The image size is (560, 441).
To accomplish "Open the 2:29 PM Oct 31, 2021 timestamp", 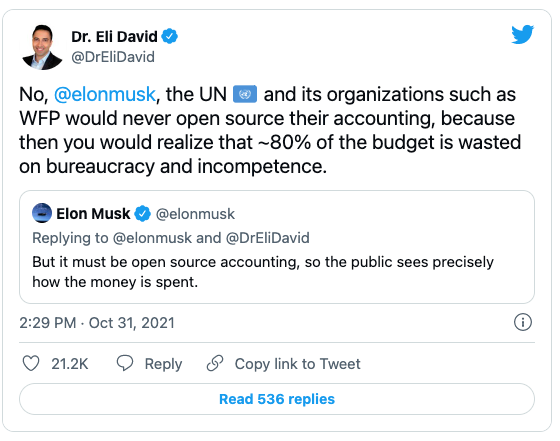I will tap(97, 323).
